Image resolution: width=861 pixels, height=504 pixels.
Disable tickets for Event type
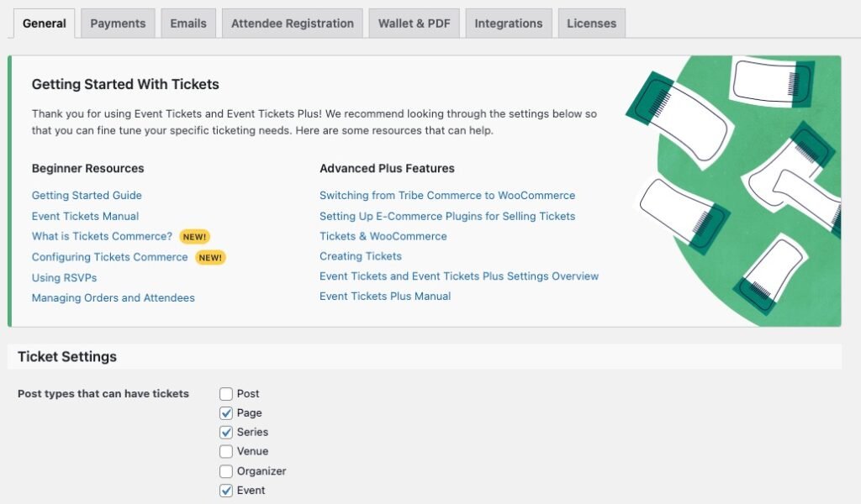pos(225,490)
